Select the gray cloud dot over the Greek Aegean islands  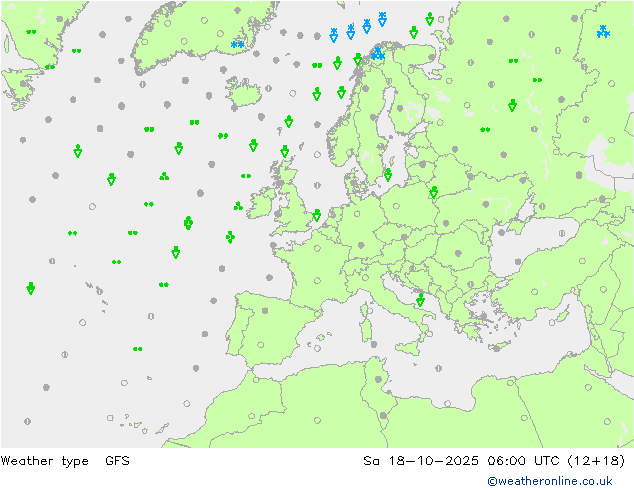coord(483,316)
